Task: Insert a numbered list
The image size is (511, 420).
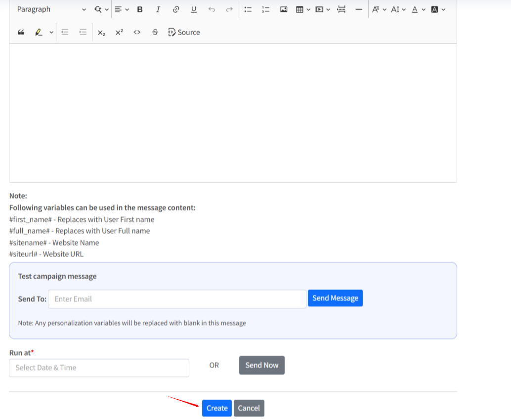Action: tap(266, 9)
